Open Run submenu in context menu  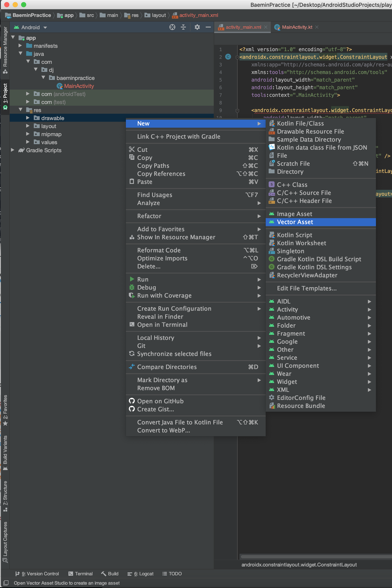(196, 279)
